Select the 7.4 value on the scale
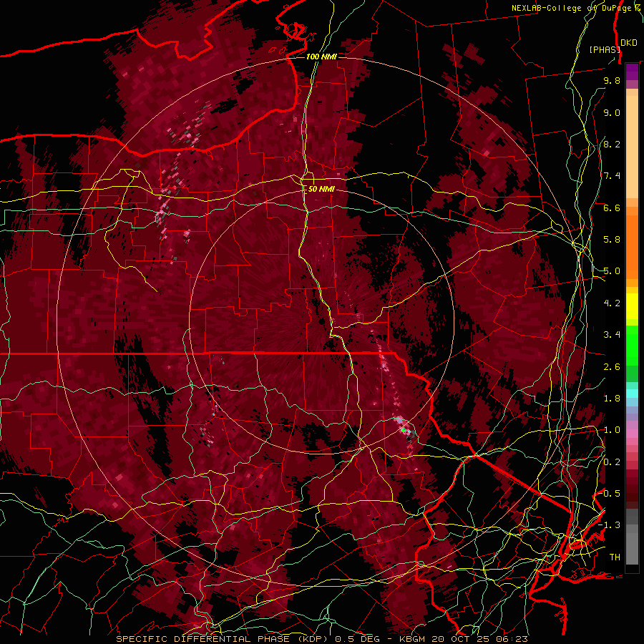The height and width of the screenshot is (644, 644). click(612, 176)
